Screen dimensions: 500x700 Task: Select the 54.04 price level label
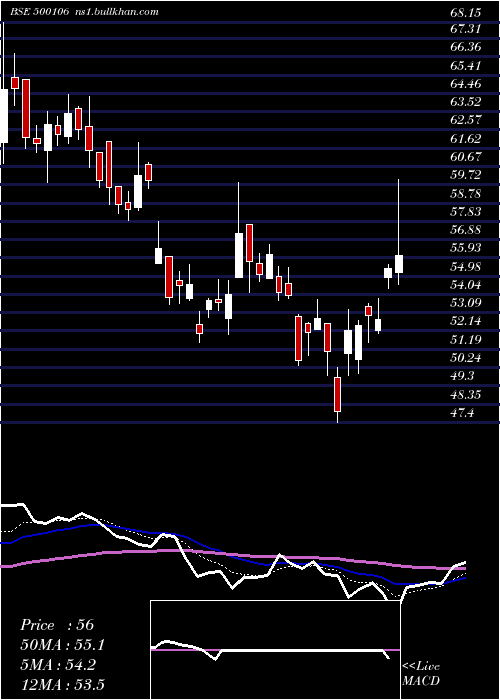pos(466,285)
